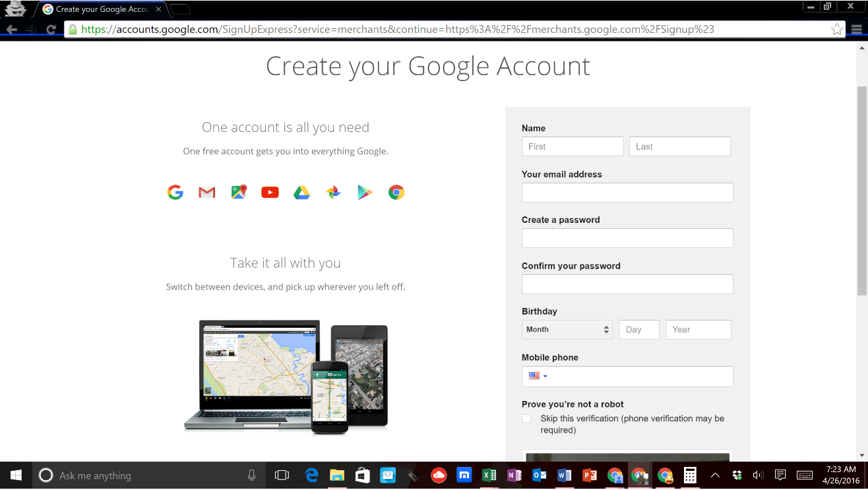868x490 pixels.
Task: Open Outlook from the taskbar
Action: [x=540, y=475]
